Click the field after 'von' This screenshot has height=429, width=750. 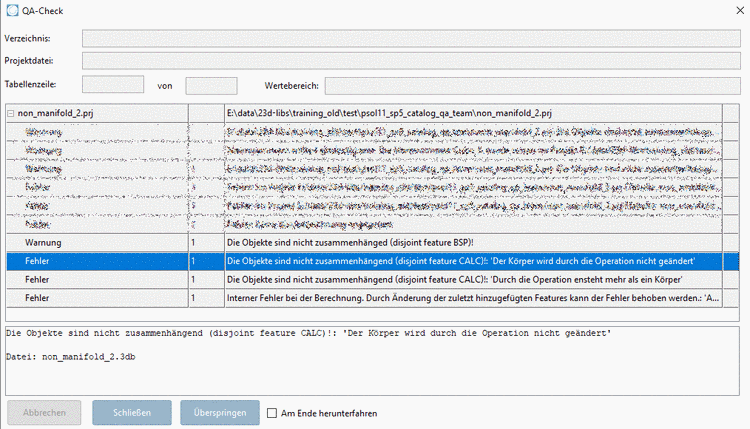[211, 86]
